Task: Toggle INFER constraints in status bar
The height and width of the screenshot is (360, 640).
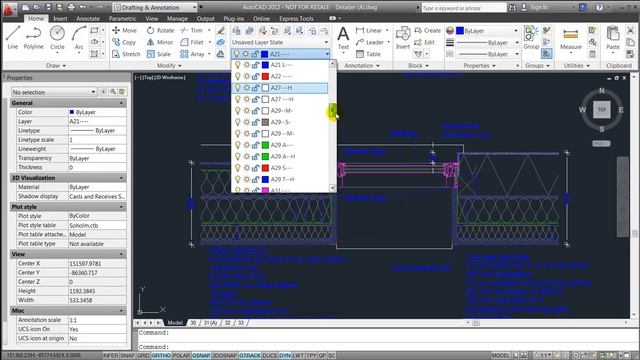Action: (x=111, y=356)
